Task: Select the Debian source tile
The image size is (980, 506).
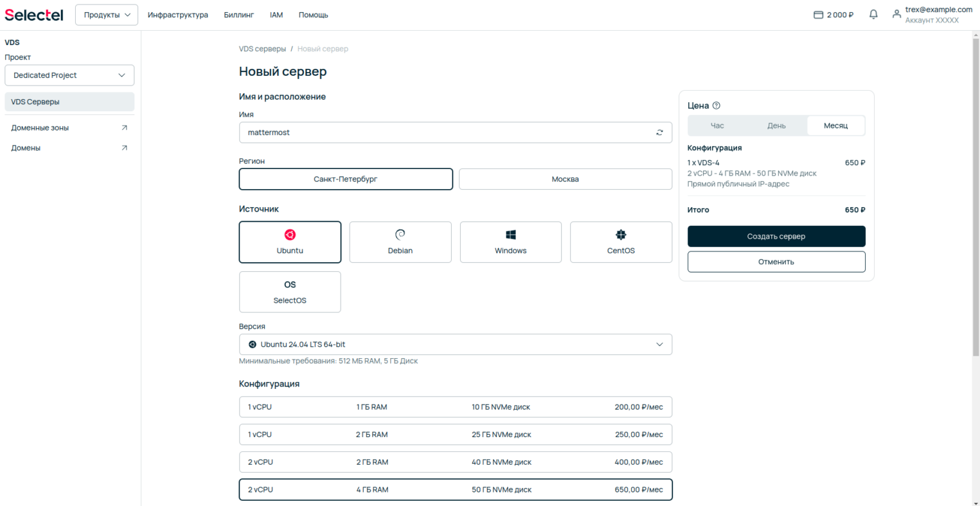Action: pos(400,242)
